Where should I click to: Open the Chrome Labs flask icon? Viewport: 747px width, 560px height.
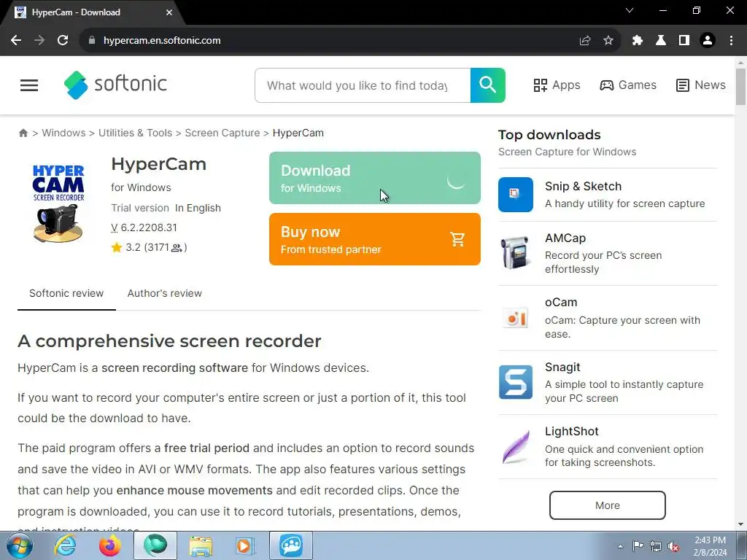661,41
